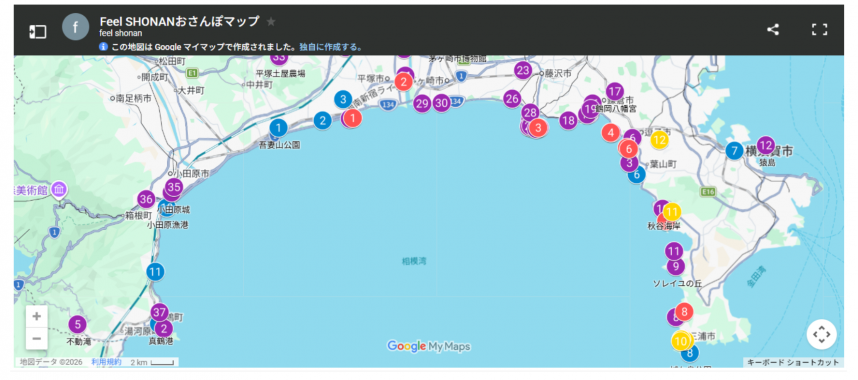
Task: Select yellow marker 12 near 逗子市
Action: point(660,140)
